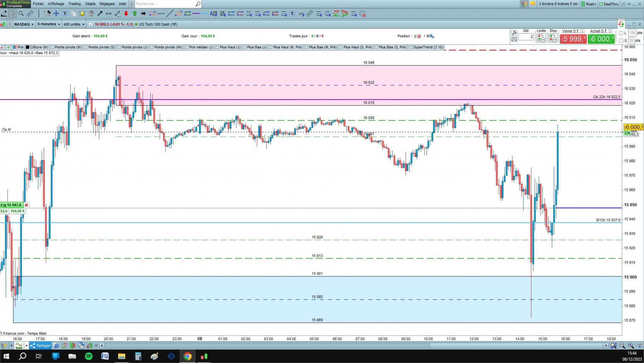The height and width of the screenshot is (363, 644).
Task: Open Chrome from the taskbar
Action: click(187, 356)
